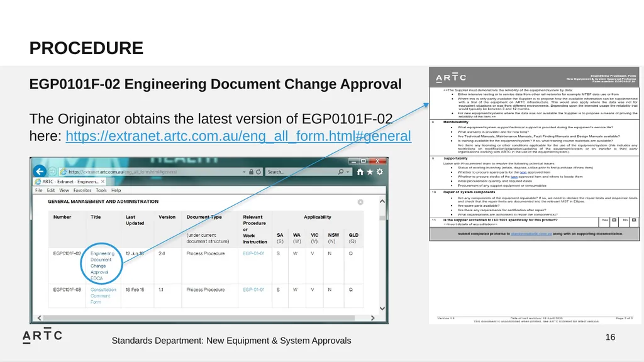Image resolution: width=644 pixels, height=362 pixels.
Task: Click the browser Forward arrow button
Action: tap(52, 172)
